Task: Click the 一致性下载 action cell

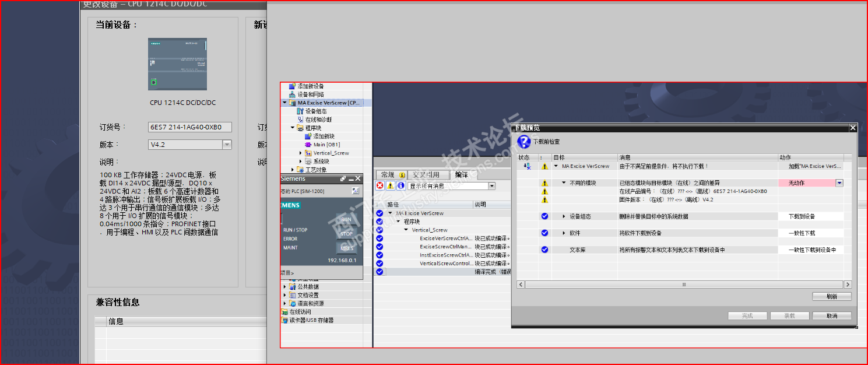Action: pos(811,233)
